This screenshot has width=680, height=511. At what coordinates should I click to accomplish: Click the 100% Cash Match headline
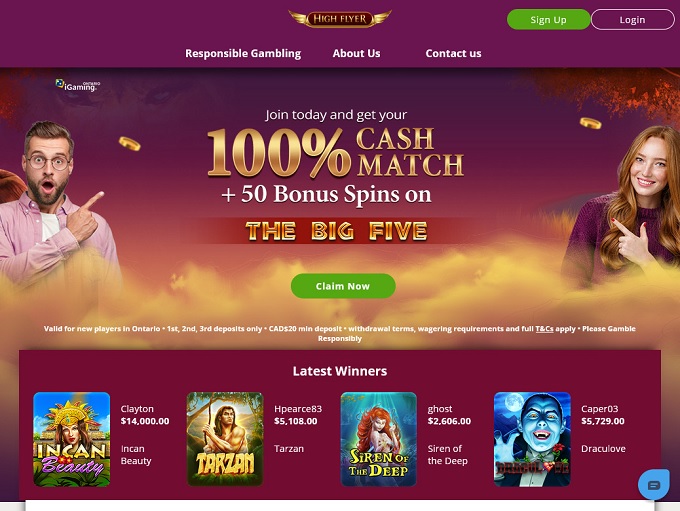(x=336, y=152)
